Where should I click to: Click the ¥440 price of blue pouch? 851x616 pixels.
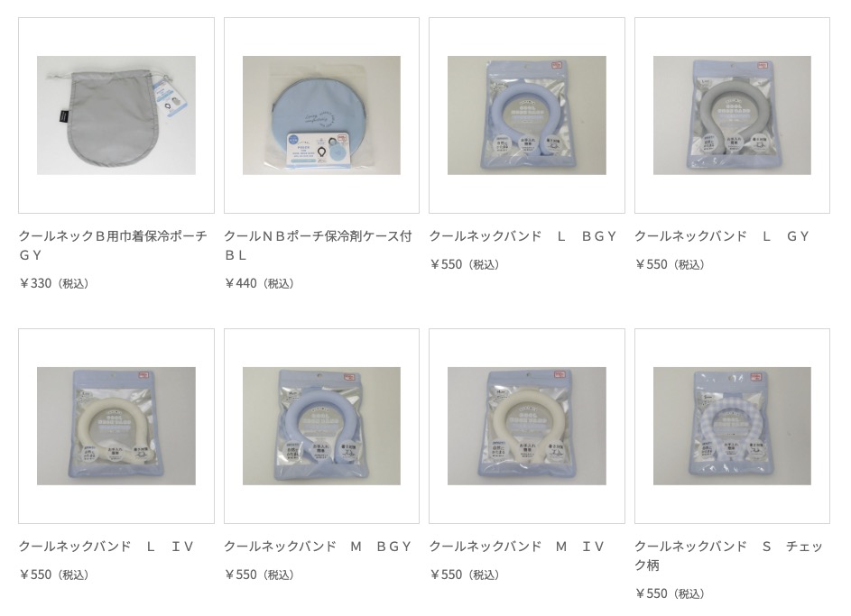[259, 283]
